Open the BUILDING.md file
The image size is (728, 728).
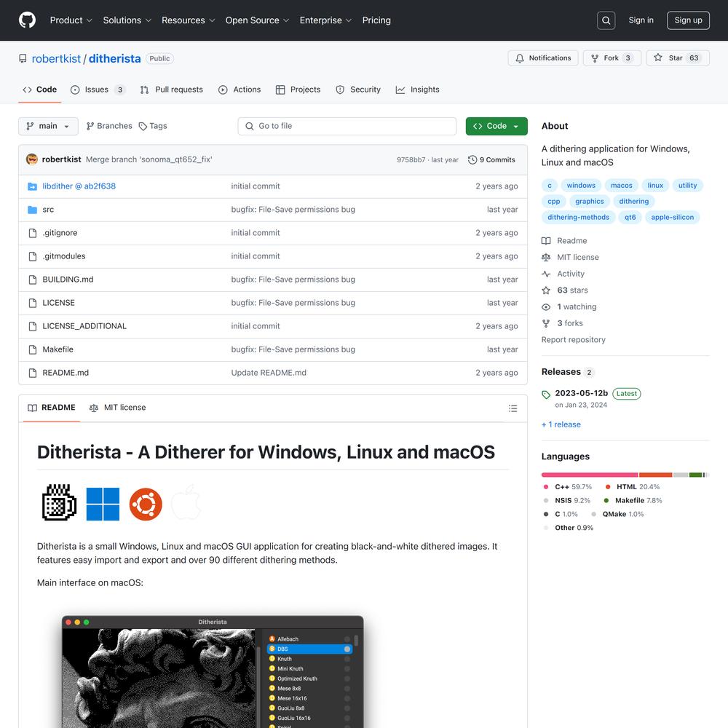point(68,280)
